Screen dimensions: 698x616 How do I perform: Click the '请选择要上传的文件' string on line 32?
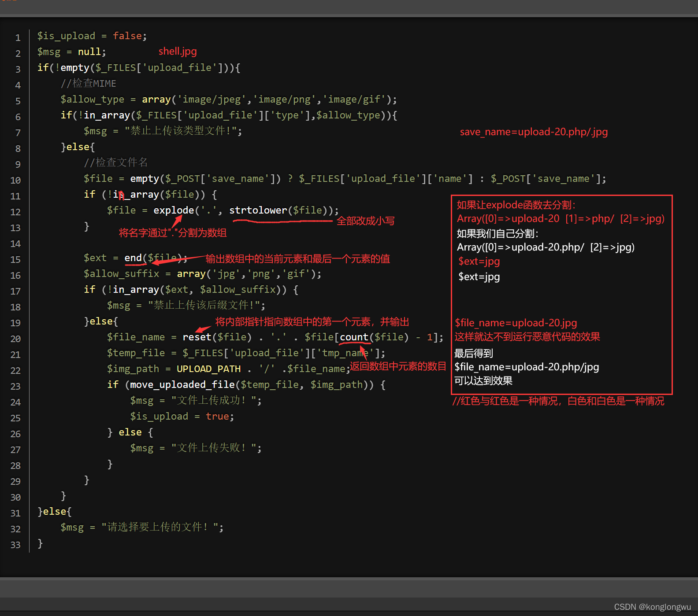point(160,527)
